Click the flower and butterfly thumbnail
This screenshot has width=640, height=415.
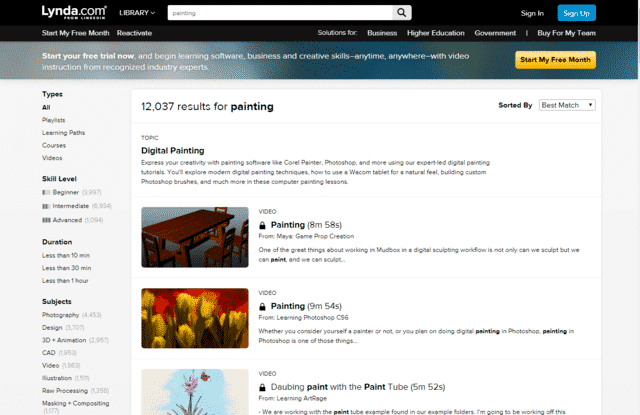click(x=195, y=392)
